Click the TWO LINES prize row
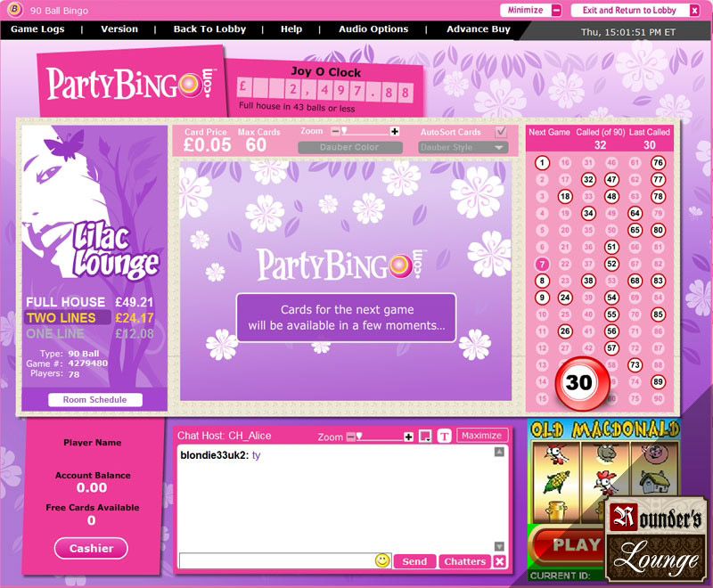 coord(90,318)
